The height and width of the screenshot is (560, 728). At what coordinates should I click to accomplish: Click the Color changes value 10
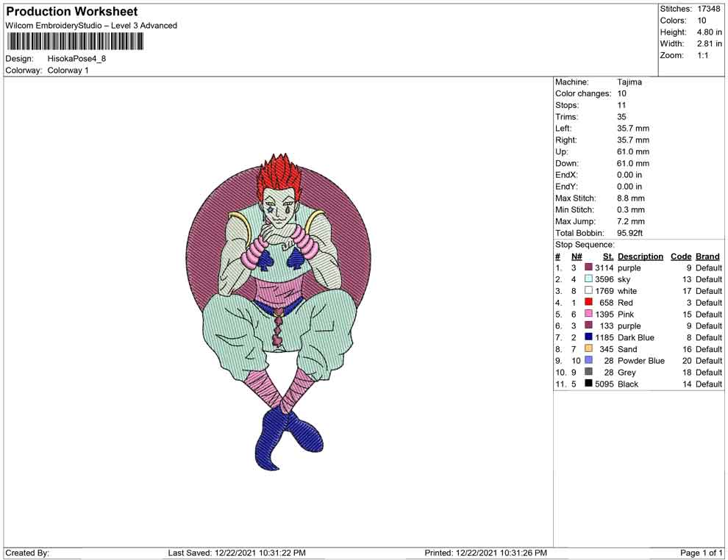tap(621, 94)
